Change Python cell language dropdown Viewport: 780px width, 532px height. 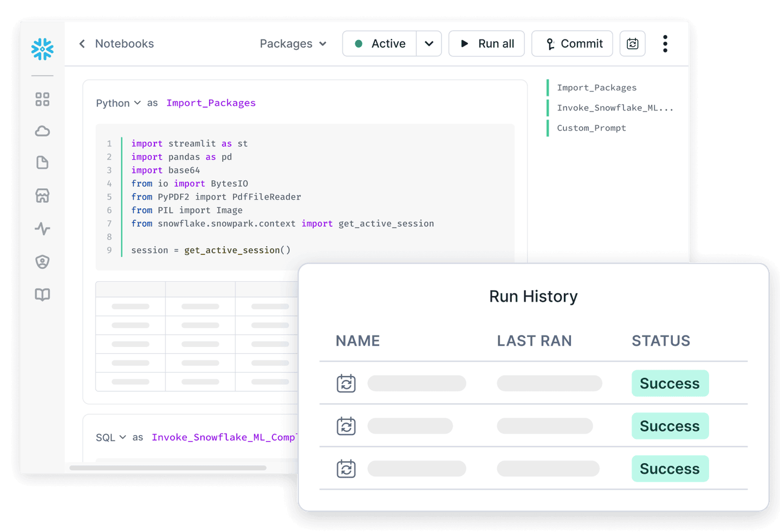click(118, 103)
